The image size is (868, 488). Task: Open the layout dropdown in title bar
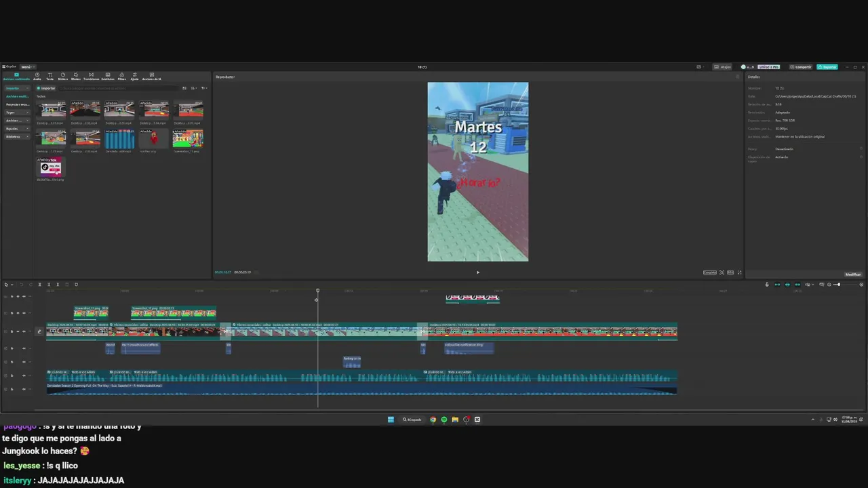pyautogui.click(x=699, y=67)
